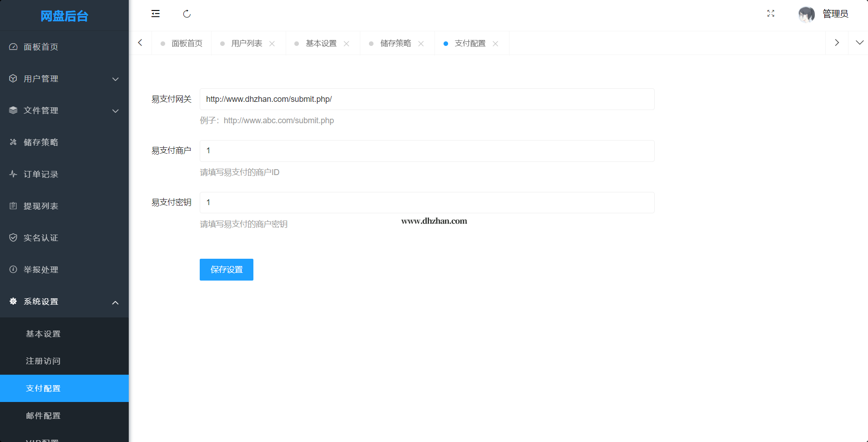Viewport: 868px width, 442px height.
Task: Click the 保存设置 button
Action: coord(226,270)
